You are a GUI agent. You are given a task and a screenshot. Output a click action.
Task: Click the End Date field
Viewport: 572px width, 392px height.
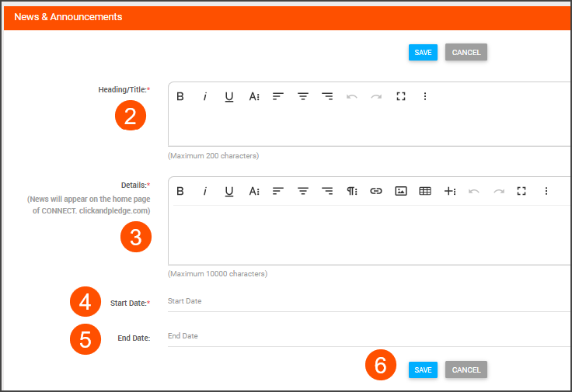pyautogui.click(x=369, y=336)
